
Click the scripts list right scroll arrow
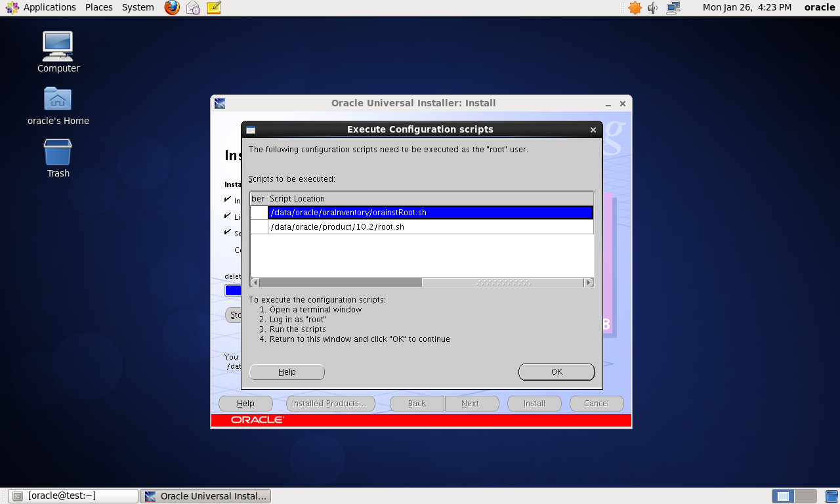589,283
